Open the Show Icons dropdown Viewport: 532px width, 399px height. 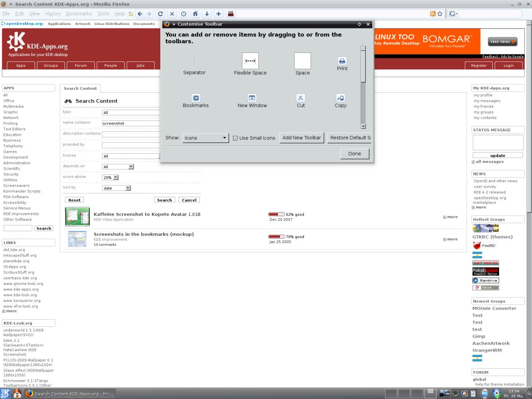[206, 138]
